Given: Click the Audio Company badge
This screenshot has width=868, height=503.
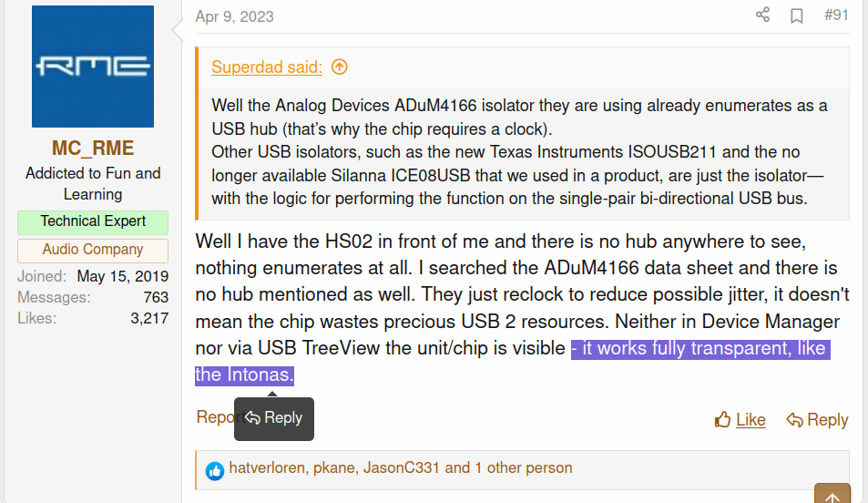Looking at the screenshot, I should tap(93, 250).
